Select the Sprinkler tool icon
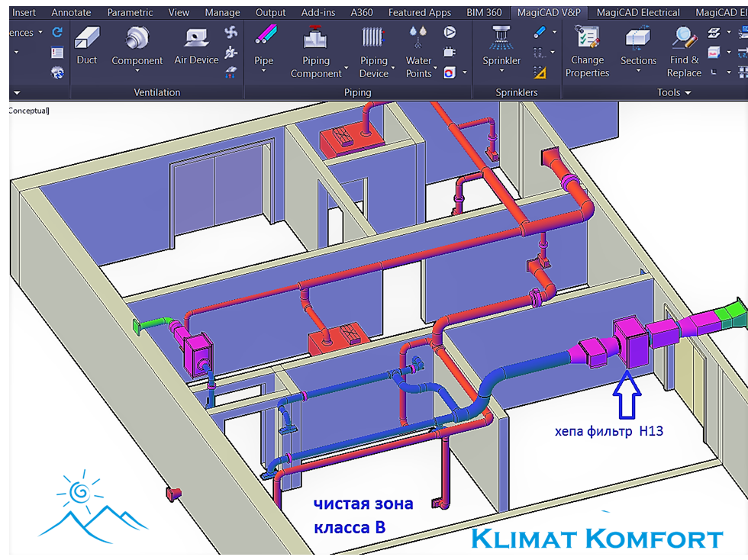Viewport: 748px width, 560px height. coord(501,38)
